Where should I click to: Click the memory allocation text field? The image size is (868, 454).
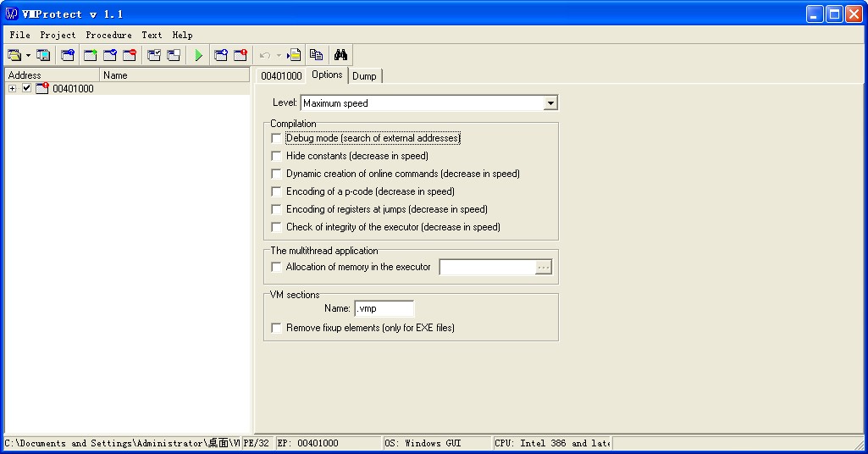[x=488, y=268]
